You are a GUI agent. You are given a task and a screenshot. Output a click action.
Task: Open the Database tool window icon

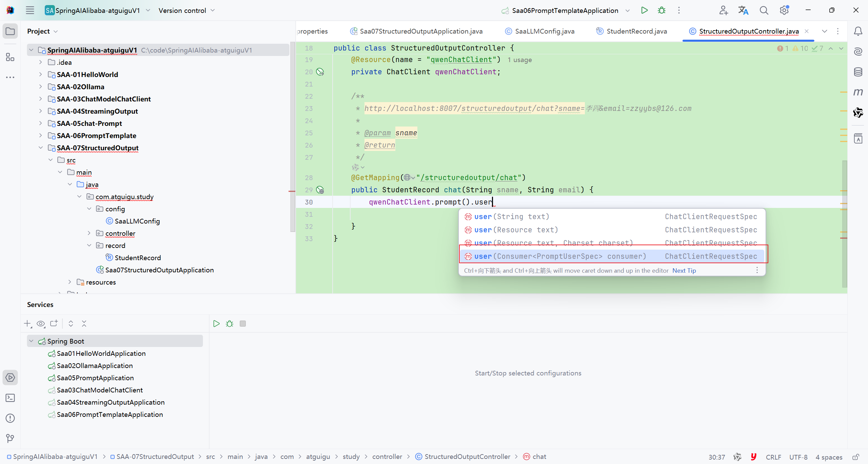click(858, 72)
